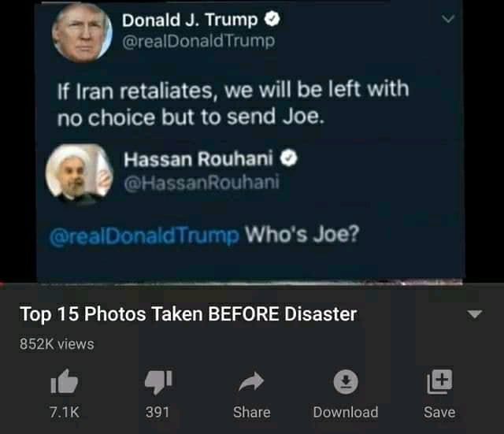
Task: Tap the Download circle icon
Action: tap(346, 382)
